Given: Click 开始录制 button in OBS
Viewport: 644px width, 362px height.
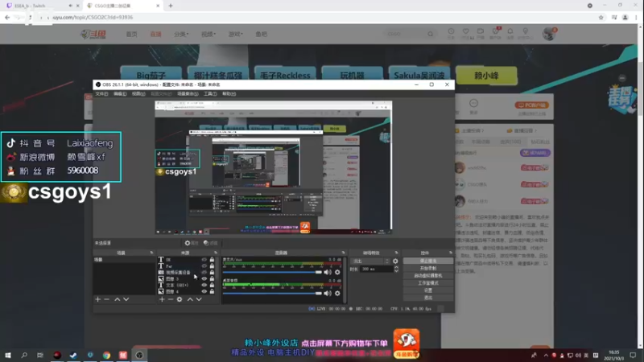Looking at the screenshot, I should pos(428,269).
